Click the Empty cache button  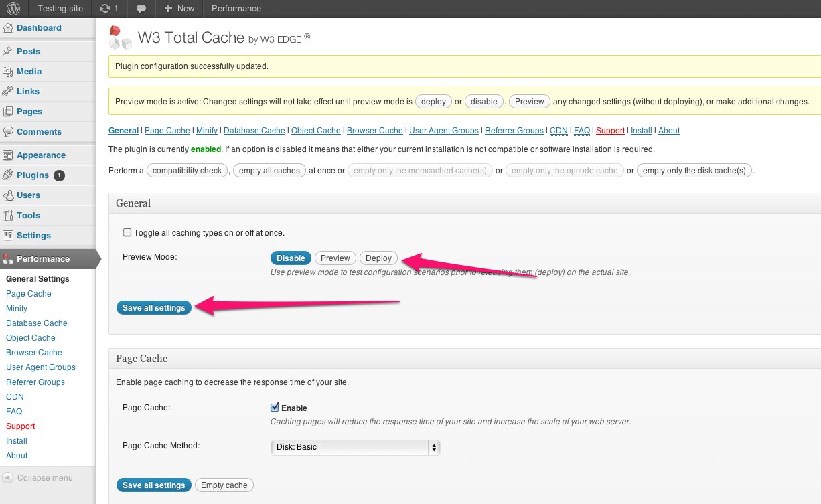(224, 485)
